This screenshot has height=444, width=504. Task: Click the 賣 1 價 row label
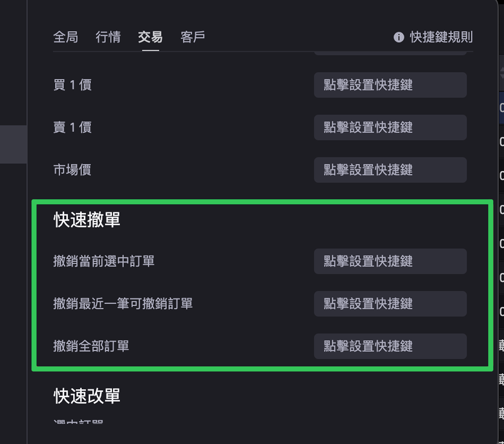72,127
